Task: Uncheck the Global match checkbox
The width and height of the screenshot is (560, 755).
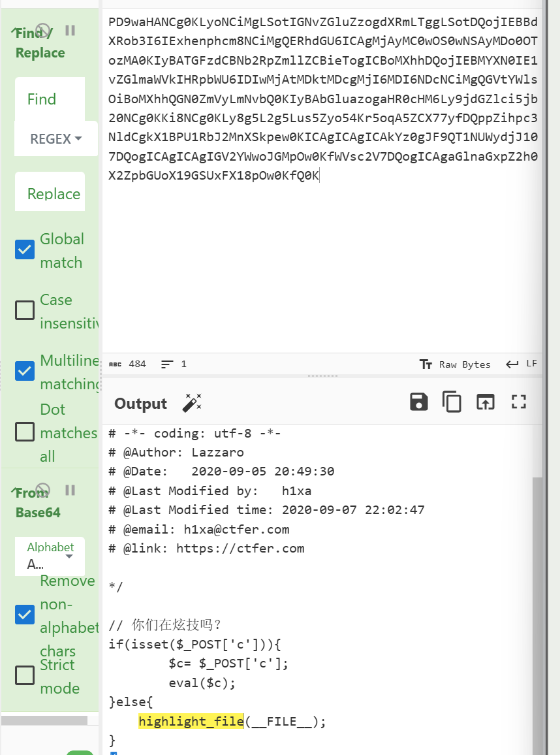Action: click(25, 249)
